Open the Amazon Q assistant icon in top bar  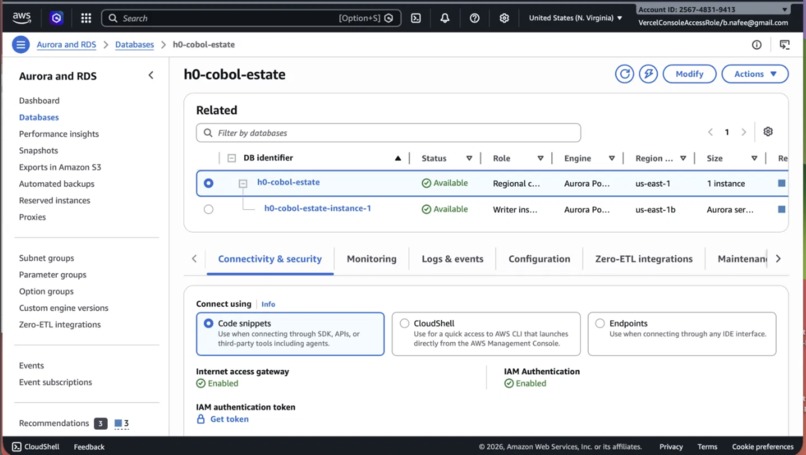coord(56,18)
